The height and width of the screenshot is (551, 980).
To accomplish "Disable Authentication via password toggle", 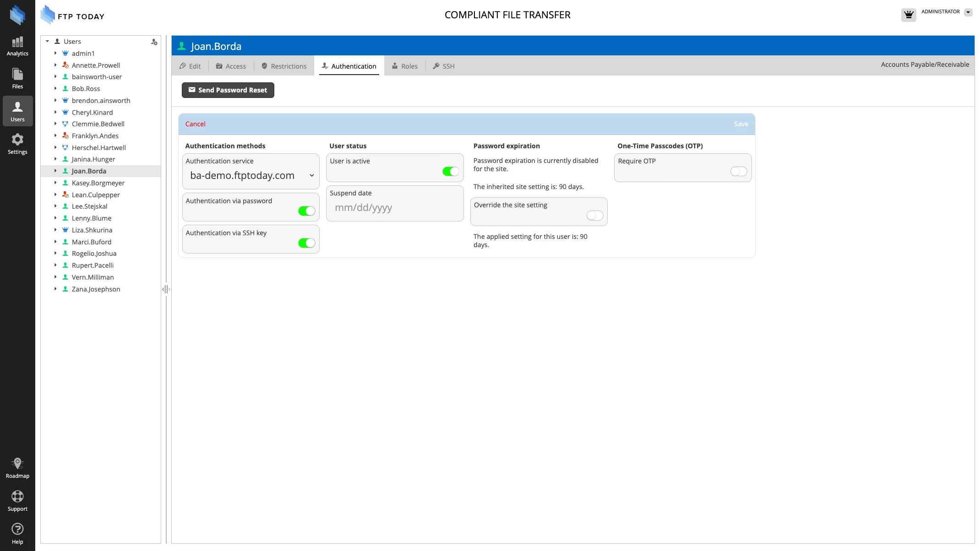I will point(306,211).
